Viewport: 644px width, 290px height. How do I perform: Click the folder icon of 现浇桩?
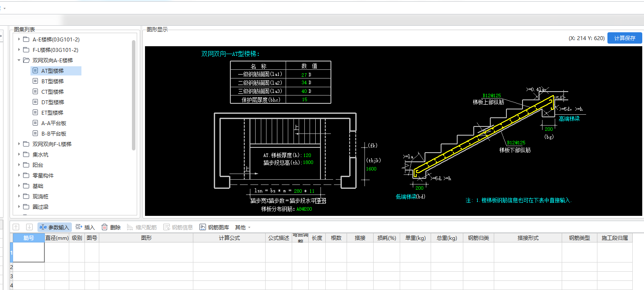point(26,196)
